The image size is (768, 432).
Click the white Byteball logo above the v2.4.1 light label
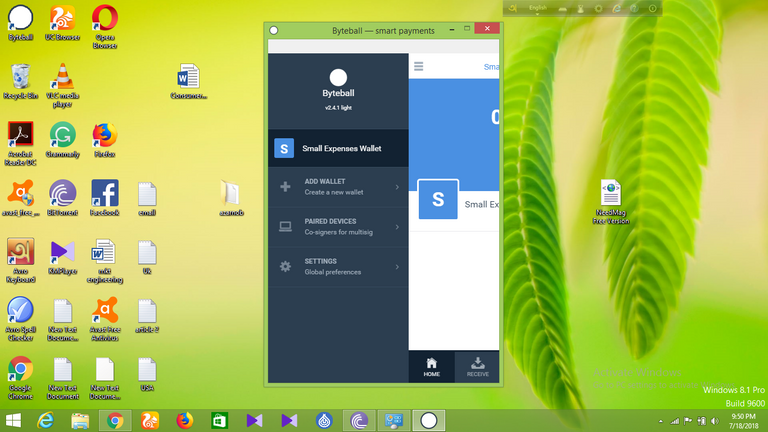coord(338,77)
